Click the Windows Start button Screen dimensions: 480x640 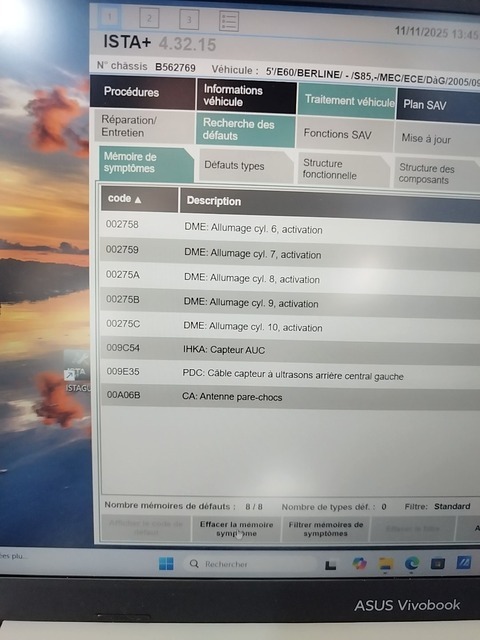coord(166,564)
